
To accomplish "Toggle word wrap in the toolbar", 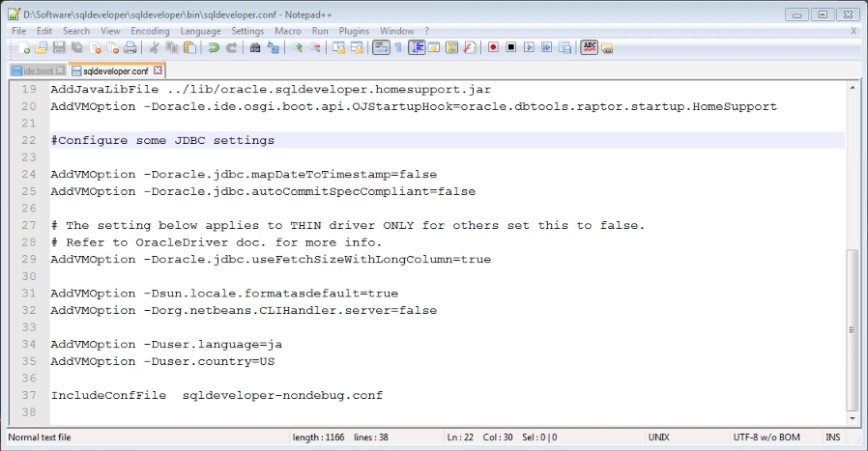I will point(381,48).
